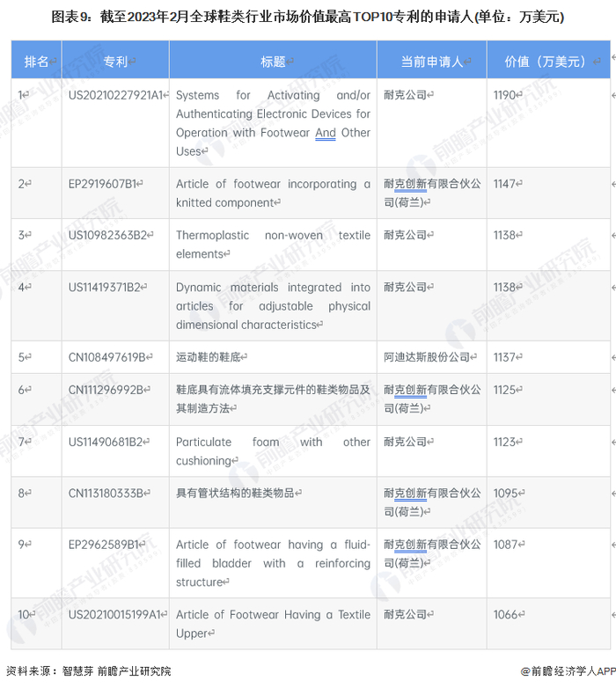Viewport: 616px width, 688px height.
Task: Select the 专利 column header
Action: [x=115, y=62]
